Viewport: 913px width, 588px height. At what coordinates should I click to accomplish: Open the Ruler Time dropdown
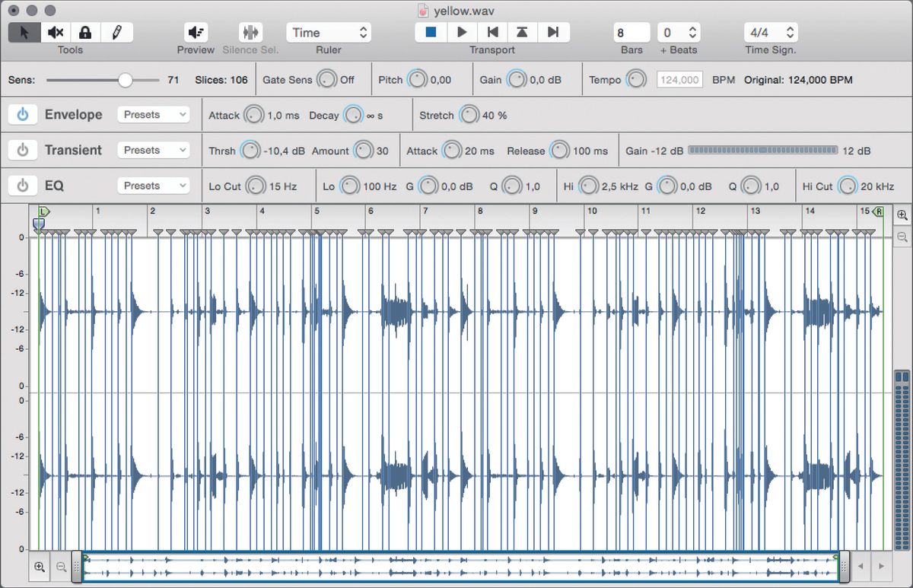tap(329, 32)
